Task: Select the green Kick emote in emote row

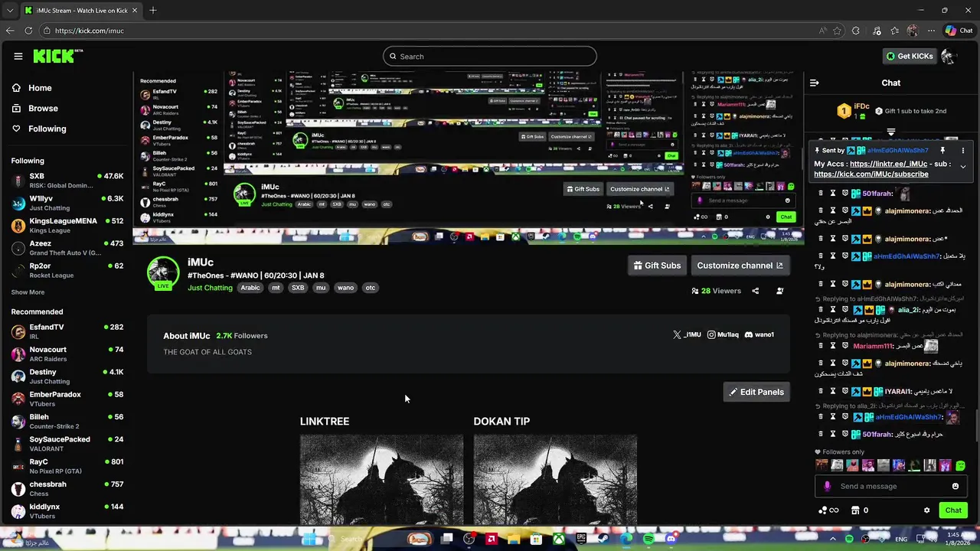Action: pos(960,465)
